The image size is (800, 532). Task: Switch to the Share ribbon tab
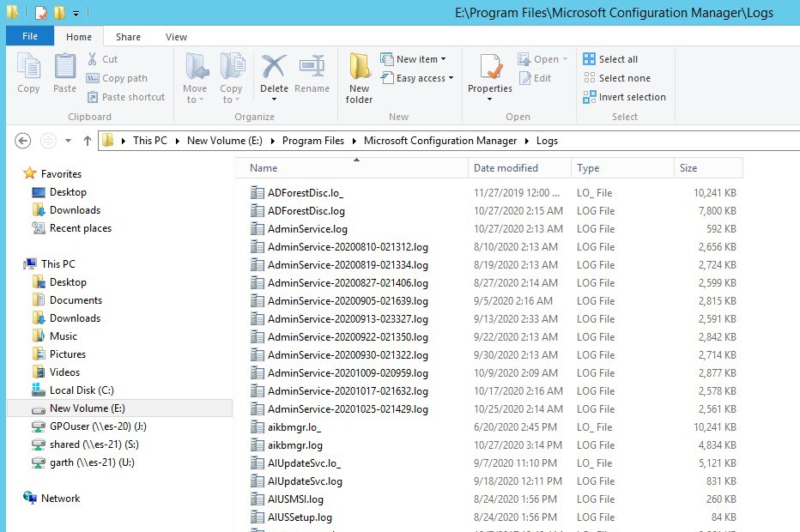click(x=128, y=37)
